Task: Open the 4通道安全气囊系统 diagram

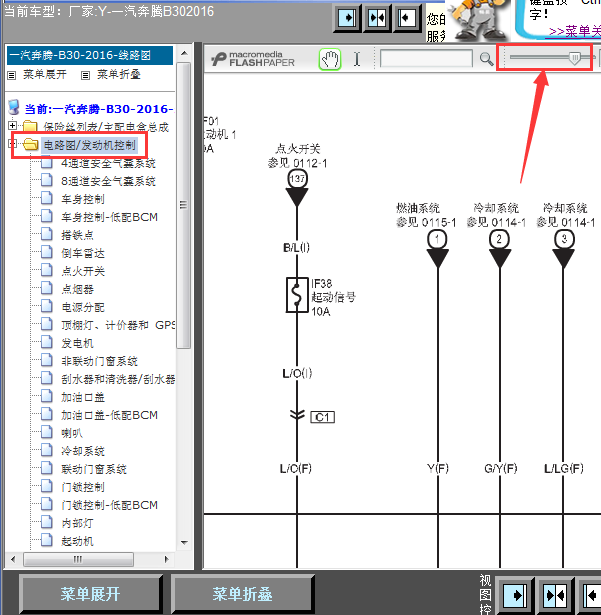Action: coord(108,163)
